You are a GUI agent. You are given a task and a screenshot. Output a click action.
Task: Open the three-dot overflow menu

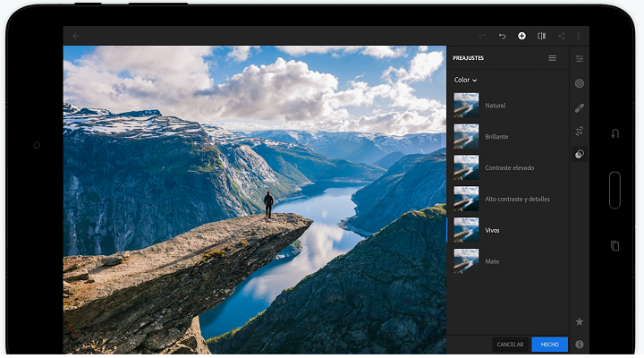click(x=579, y=36)
